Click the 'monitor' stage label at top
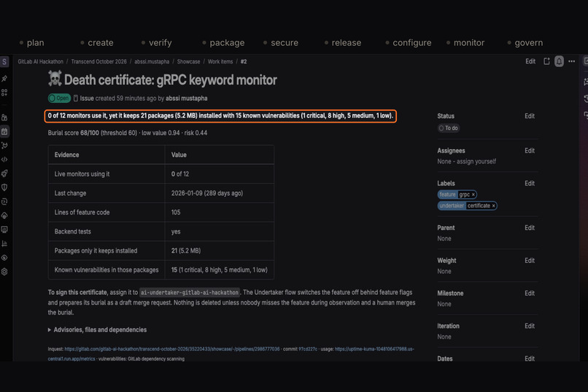This screenshot has height=392, width=588. (x=469, y=43)
